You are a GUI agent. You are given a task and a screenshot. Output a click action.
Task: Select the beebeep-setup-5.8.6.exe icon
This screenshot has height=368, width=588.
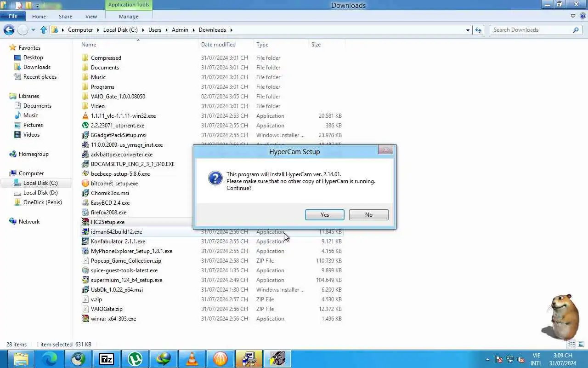click(x=85, y=174)
